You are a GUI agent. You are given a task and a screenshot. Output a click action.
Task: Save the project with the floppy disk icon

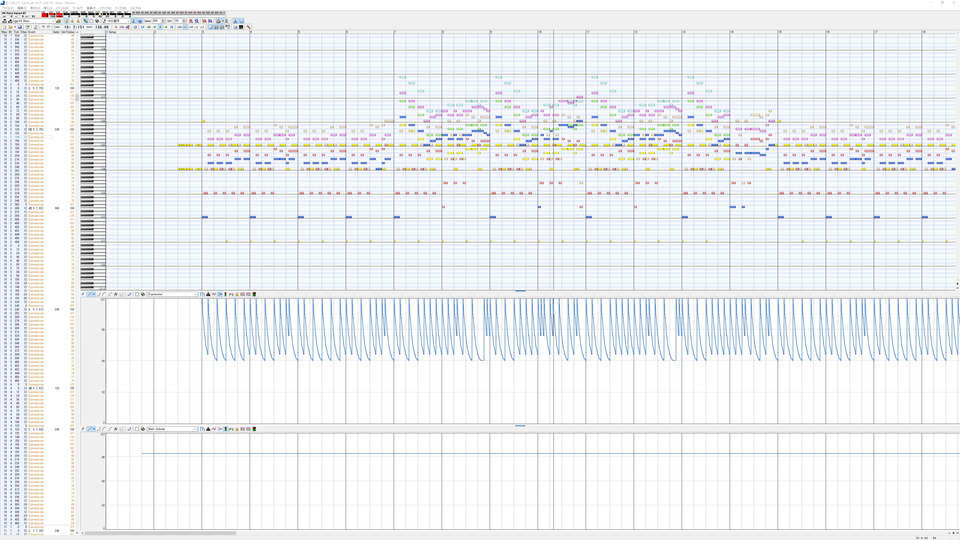(x=20, y=27)
